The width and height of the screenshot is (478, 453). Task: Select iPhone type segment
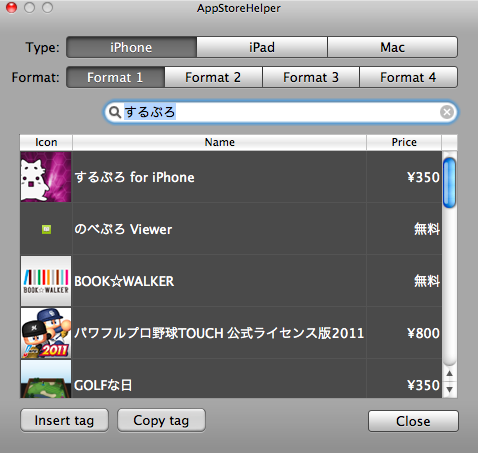coord(131,47)
